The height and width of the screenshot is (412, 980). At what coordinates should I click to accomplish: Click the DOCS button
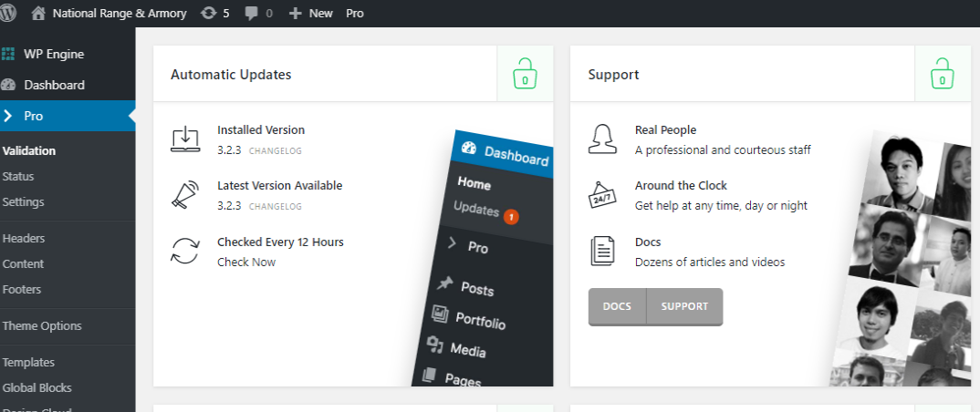point(617,306)
